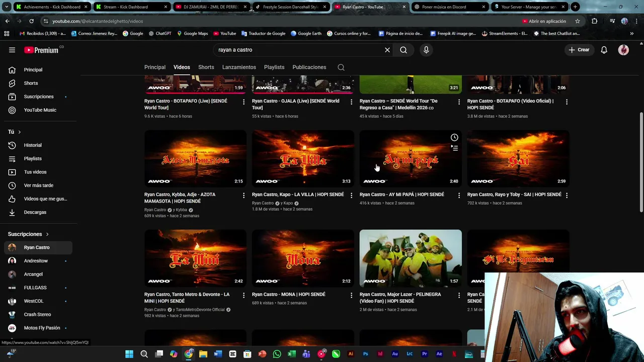Open Descargas in the sidebar
644x362 pixels.
pyautogui.click(x=38, y=212)
